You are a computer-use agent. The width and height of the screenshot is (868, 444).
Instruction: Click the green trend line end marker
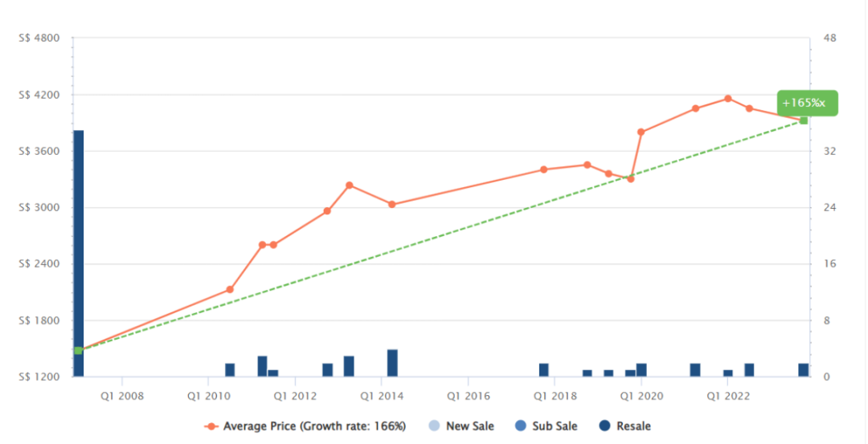click(x=804, y=120)
